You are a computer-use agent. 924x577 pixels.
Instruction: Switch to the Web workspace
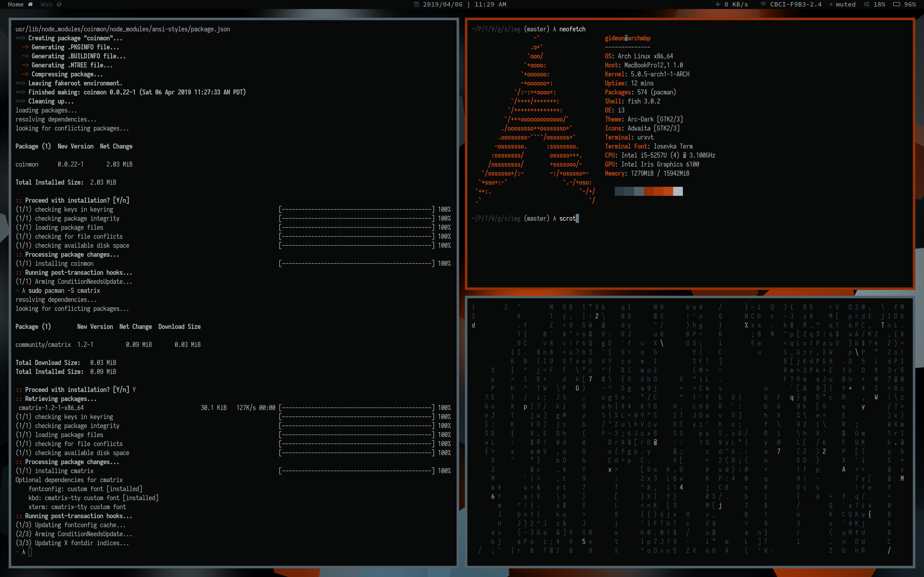(x=46, y=4)
